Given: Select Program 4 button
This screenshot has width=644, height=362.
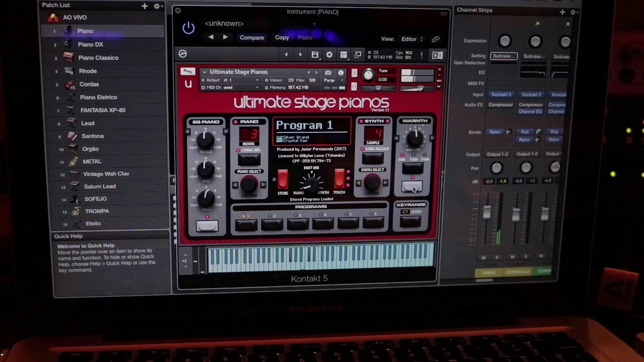Looking at the screenshot, I should pyautogui.click(x=323, y=224).
